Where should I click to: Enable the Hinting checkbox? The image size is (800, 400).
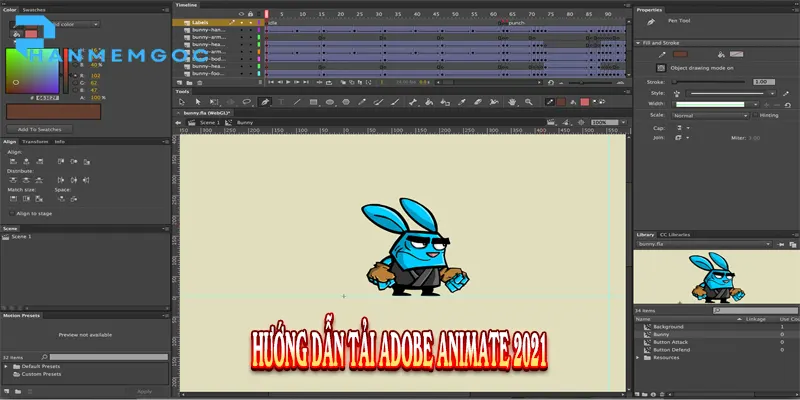pyautogui.click(x=755, y=115)
